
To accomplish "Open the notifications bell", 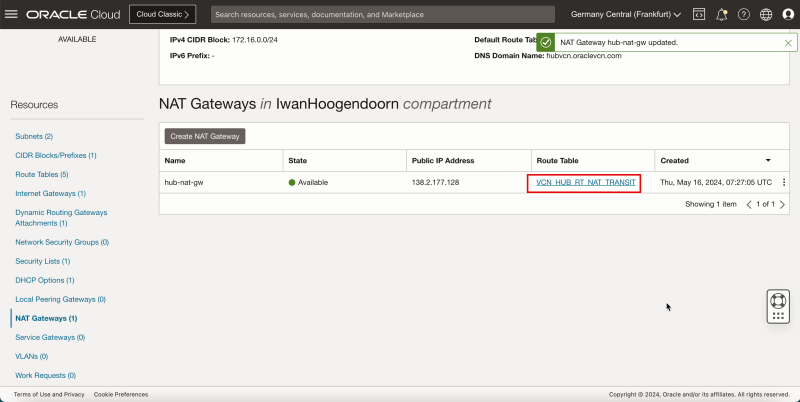I will pos(721,15).
